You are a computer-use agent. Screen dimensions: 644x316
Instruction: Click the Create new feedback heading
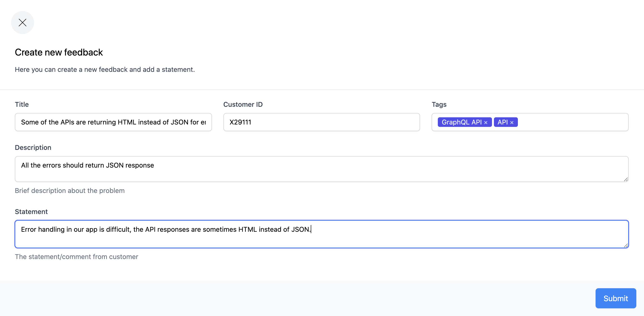point(59,52)
